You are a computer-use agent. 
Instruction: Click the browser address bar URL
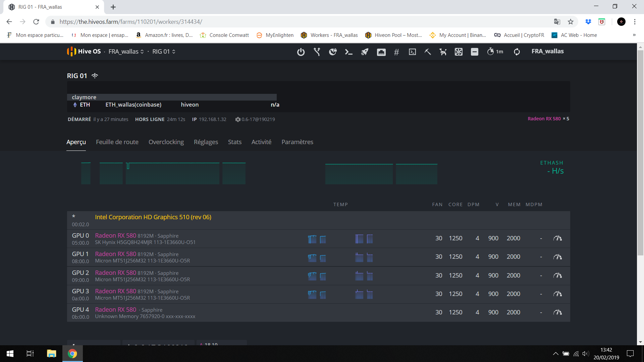click(x=131, y=22)
